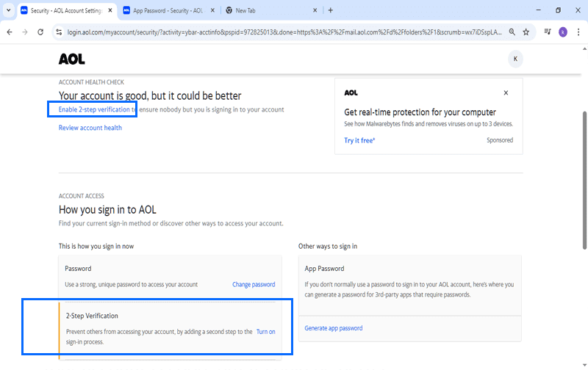Open Chrome's three-dot menu

tap(578, 32)
